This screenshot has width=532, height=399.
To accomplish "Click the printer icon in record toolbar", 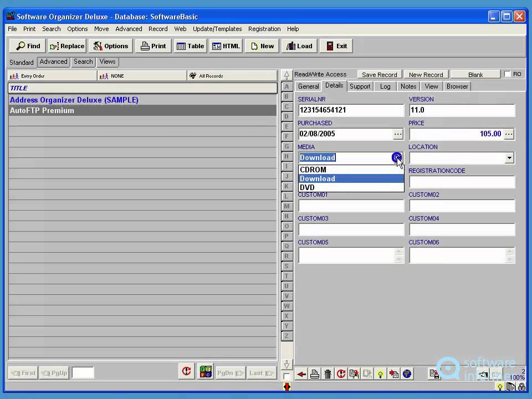I will point(315,374).
